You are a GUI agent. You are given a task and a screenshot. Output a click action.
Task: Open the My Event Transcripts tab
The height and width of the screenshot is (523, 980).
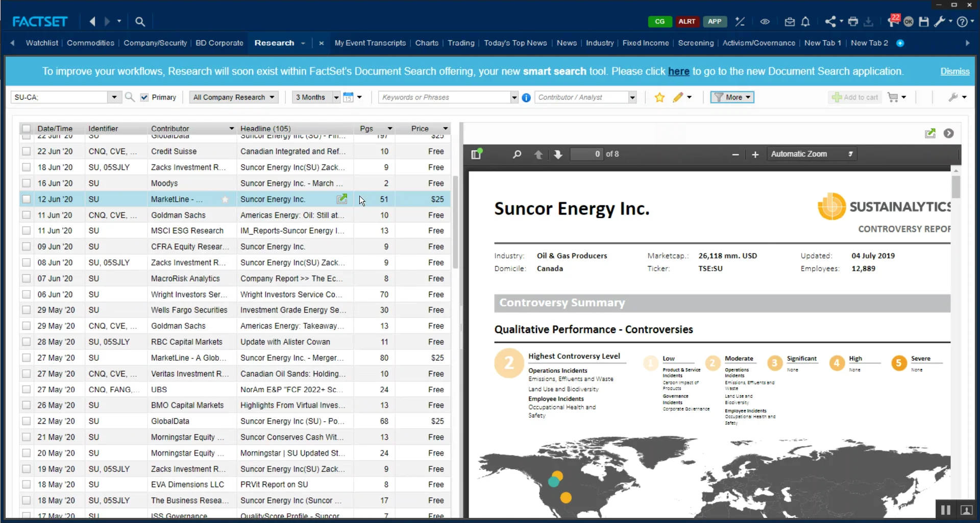(370, 43)
